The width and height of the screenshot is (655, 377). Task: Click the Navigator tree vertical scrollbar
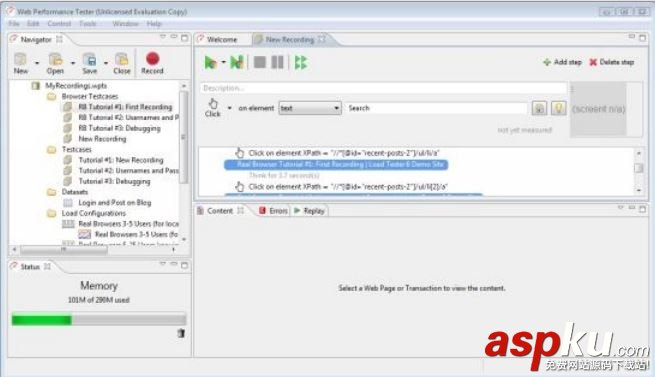tap(184, 137)
